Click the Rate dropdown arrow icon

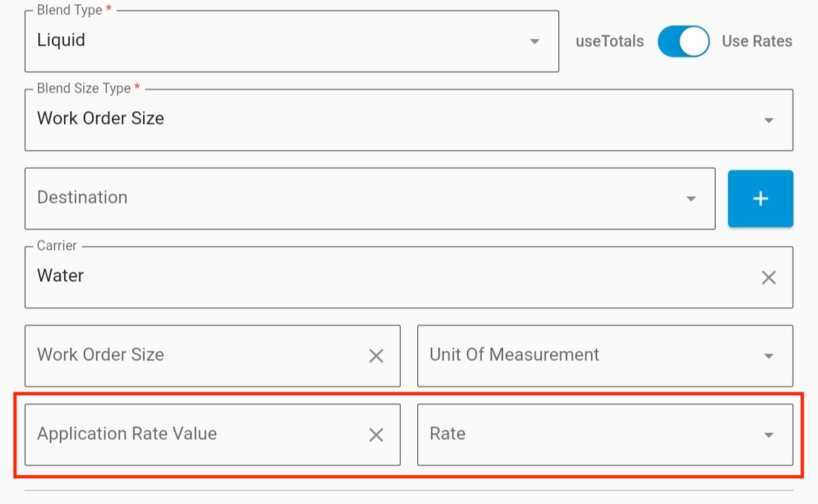click(768, 435)
